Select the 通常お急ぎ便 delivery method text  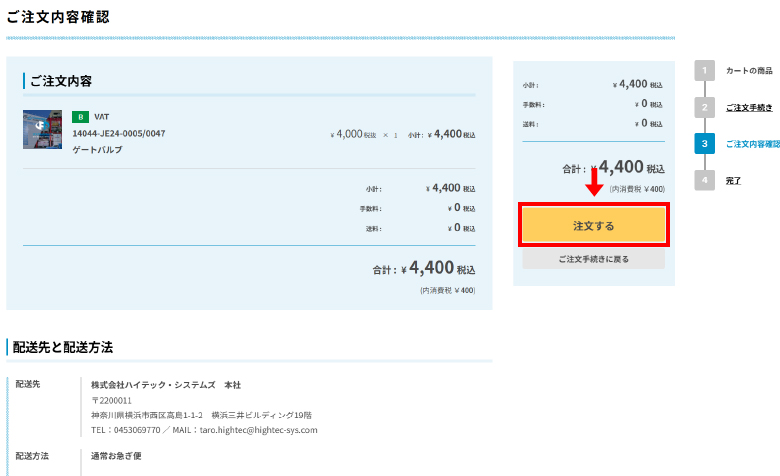tap(117, 455)
